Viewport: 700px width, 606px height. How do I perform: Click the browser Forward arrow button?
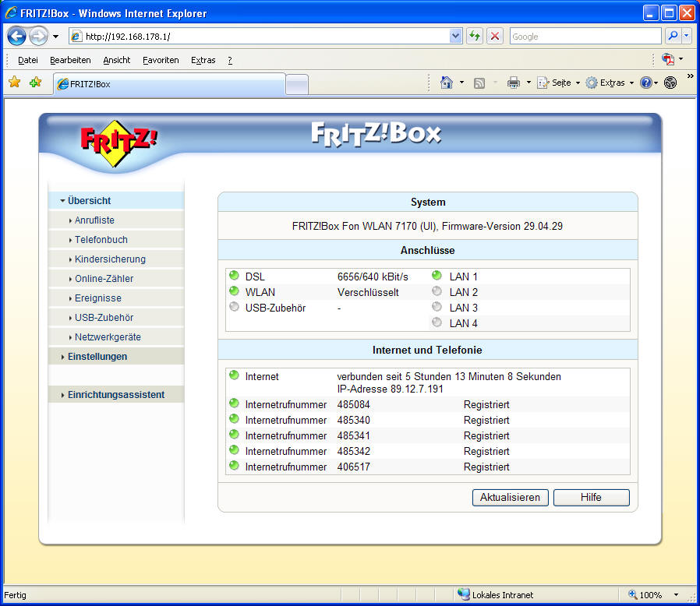click(38, 36)
